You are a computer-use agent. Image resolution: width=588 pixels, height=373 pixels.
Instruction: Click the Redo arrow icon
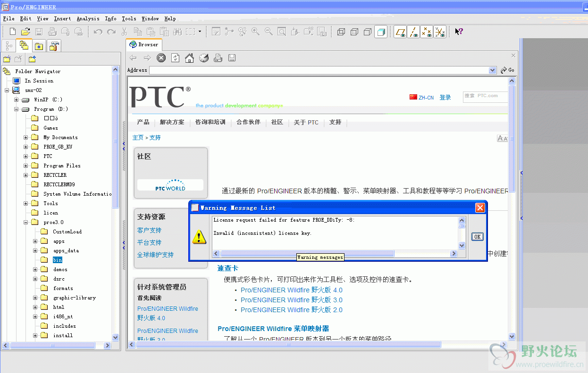[111, 32]
